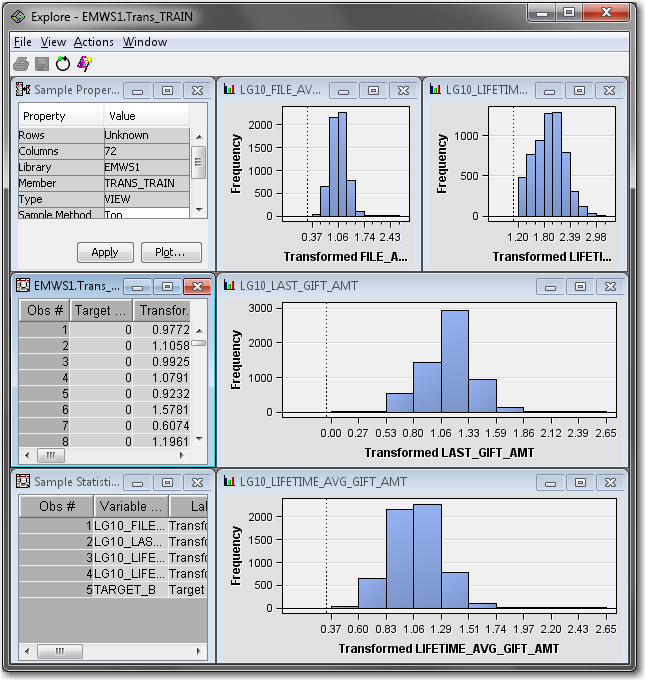Click the LG10_LAST_GIFT_AMT histogram title icon
This screenshot has width=645, height=680.
pos(228,286)
